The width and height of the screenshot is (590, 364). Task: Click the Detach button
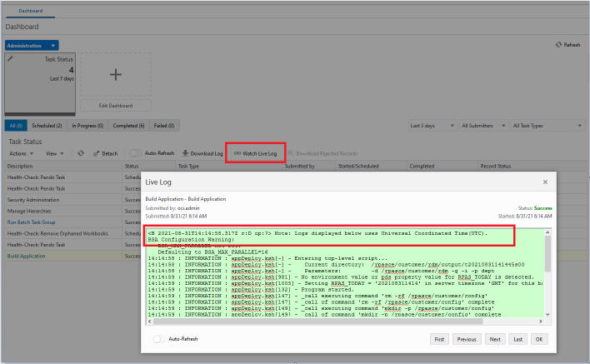[x=105, y=153]
